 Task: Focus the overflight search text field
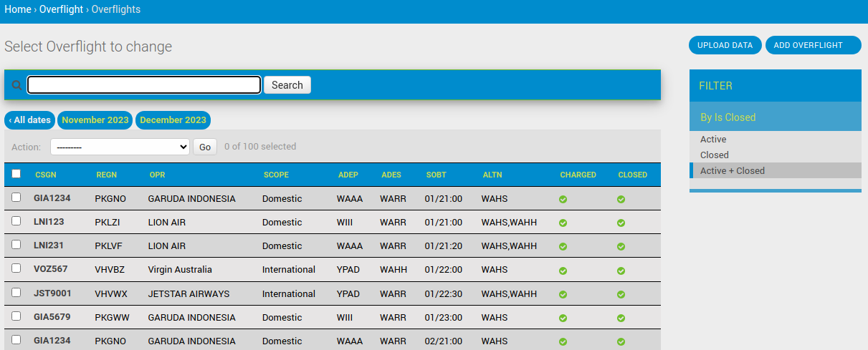click(x=144, y=85)
